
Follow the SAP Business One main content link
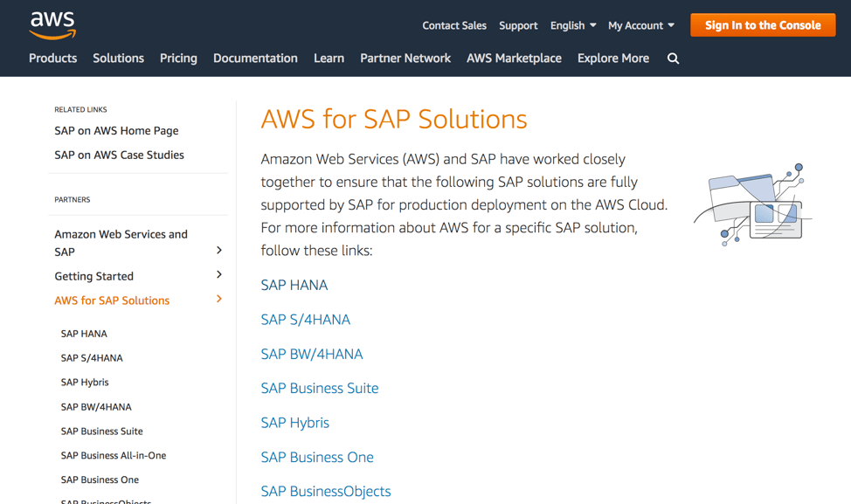[317, 458]
